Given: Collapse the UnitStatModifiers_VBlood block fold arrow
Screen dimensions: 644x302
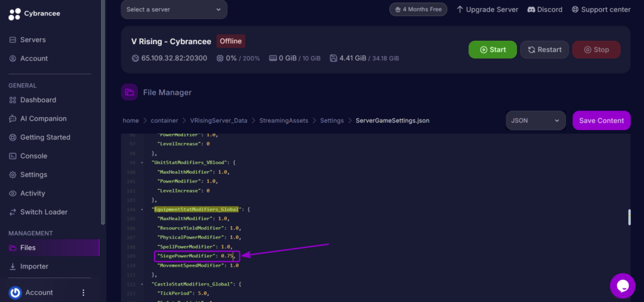Looking at the screenshot, I should point(142,163).
